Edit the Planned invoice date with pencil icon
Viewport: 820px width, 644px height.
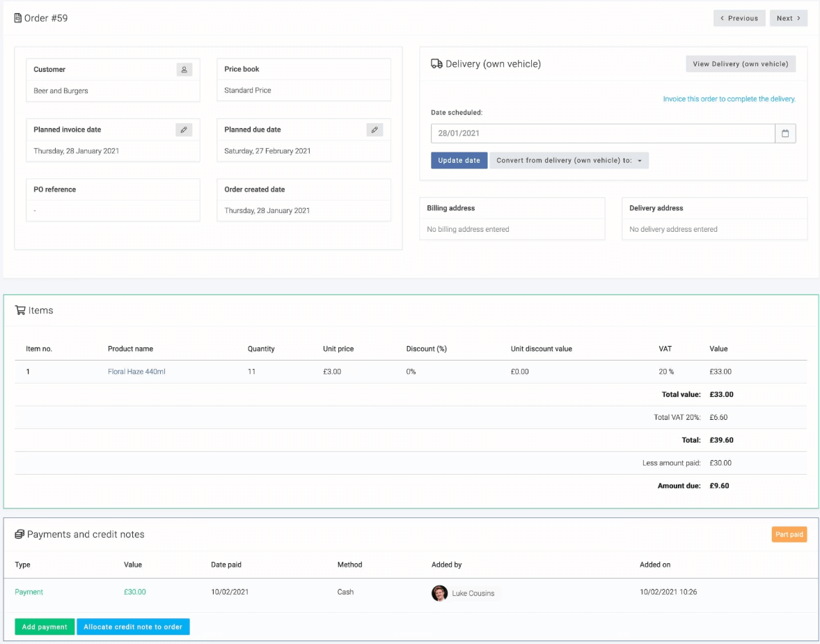point(183,129)
